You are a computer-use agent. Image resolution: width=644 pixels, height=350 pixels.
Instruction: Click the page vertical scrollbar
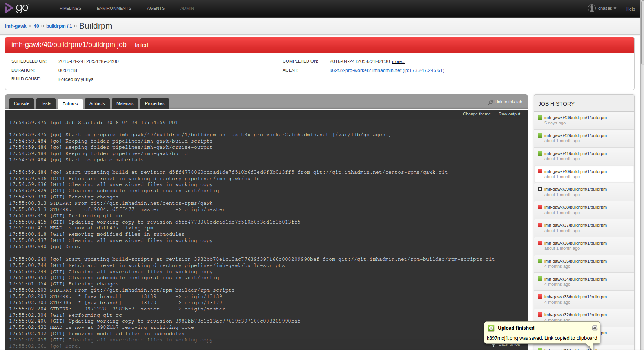pos(642,31)
